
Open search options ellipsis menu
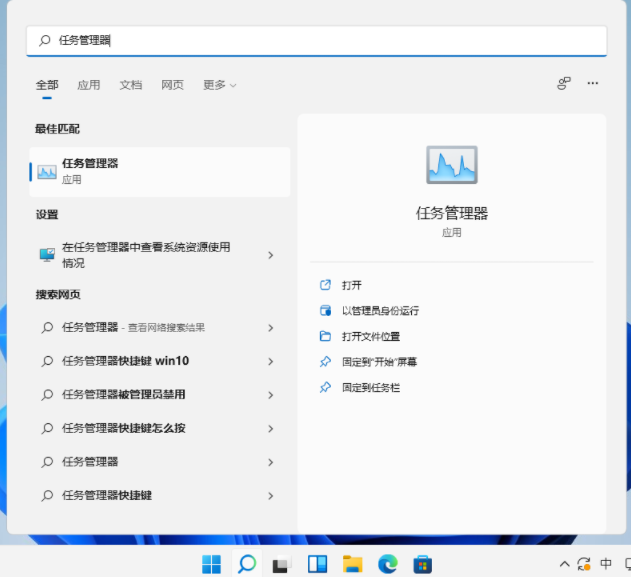pos(593,84)
